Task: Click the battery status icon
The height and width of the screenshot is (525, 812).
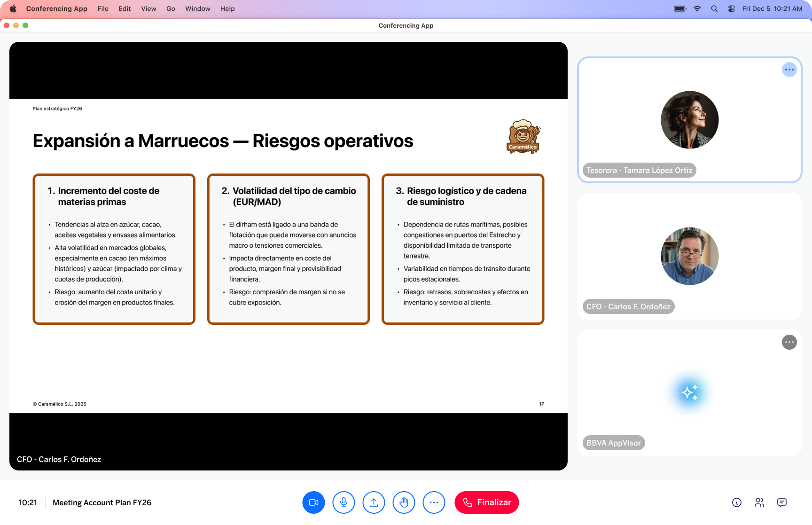Action: pyautogui.click(x=680, y=8)
